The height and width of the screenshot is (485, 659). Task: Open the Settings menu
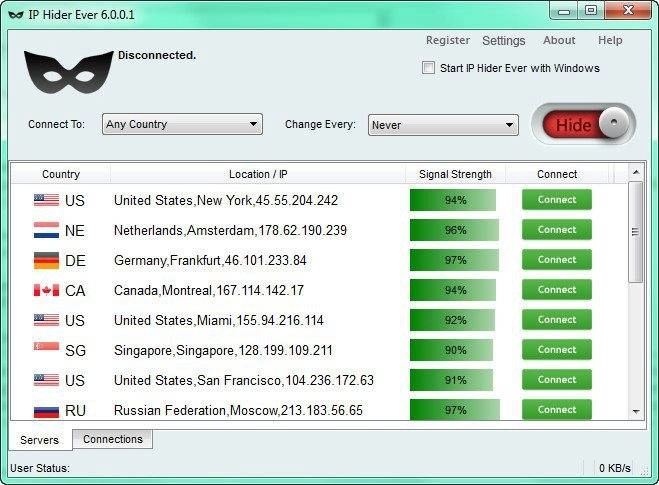503,40
